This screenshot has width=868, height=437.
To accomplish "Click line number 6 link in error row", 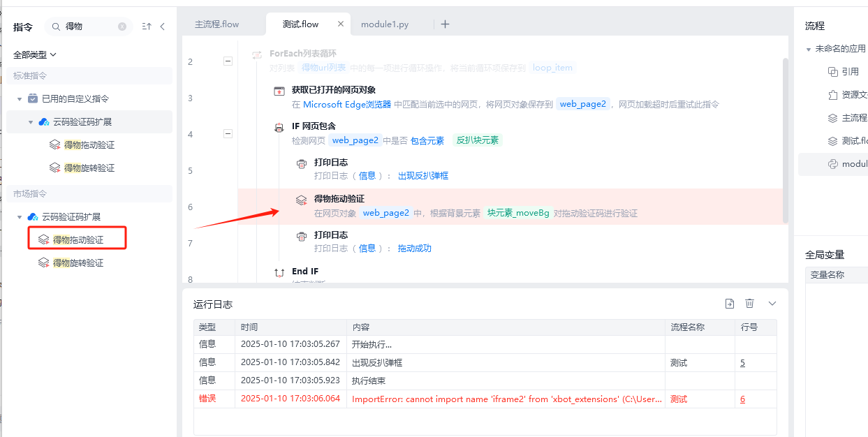I will click(x=743, y=399).
